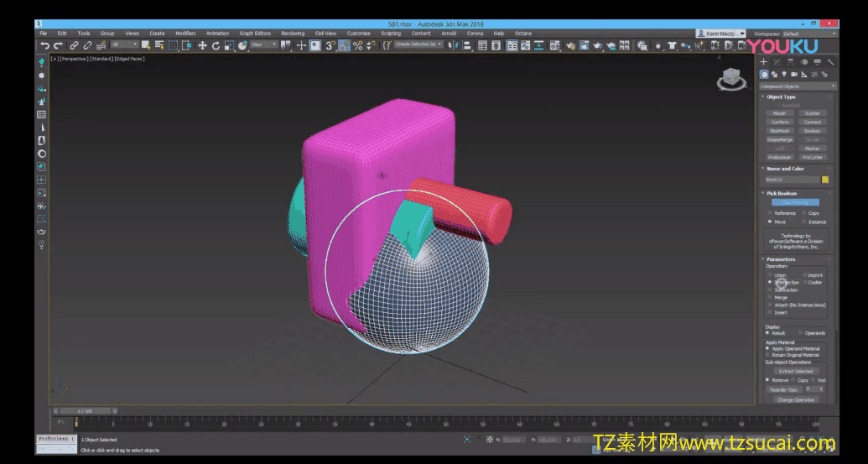Collapse the Parameters rollout

pyautogui.click(x=782, y=259)
